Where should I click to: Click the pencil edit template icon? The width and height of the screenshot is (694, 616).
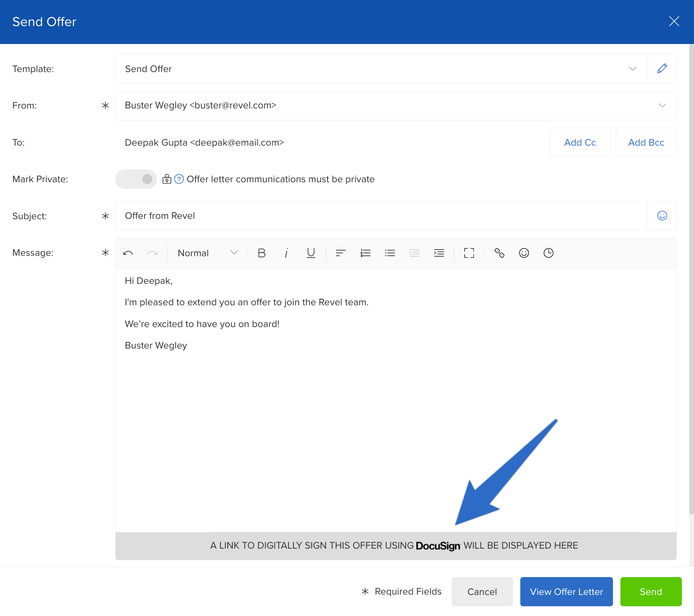pos(662,69)
